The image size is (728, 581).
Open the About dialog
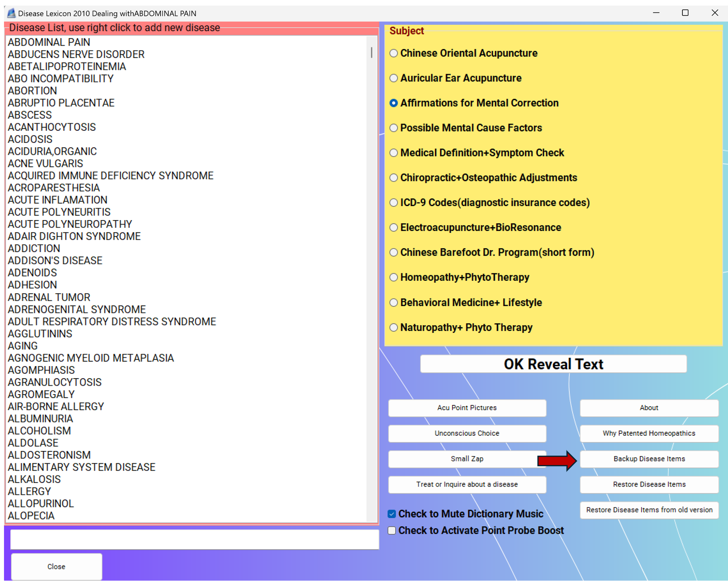tap(649, 408)
